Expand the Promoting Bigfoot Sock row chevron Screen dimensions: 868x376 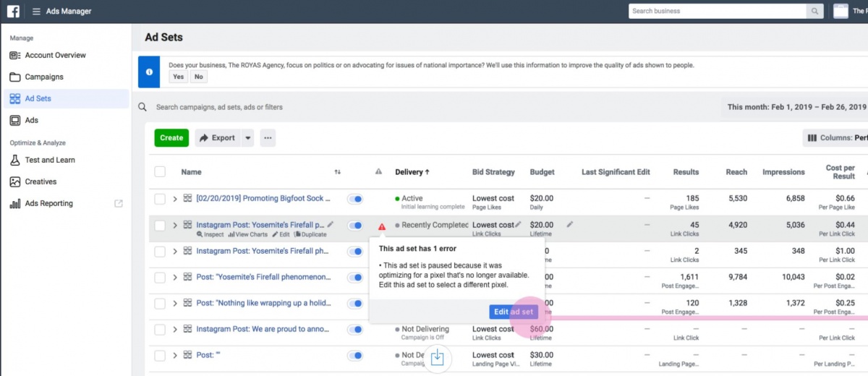[x=175, y=199]
